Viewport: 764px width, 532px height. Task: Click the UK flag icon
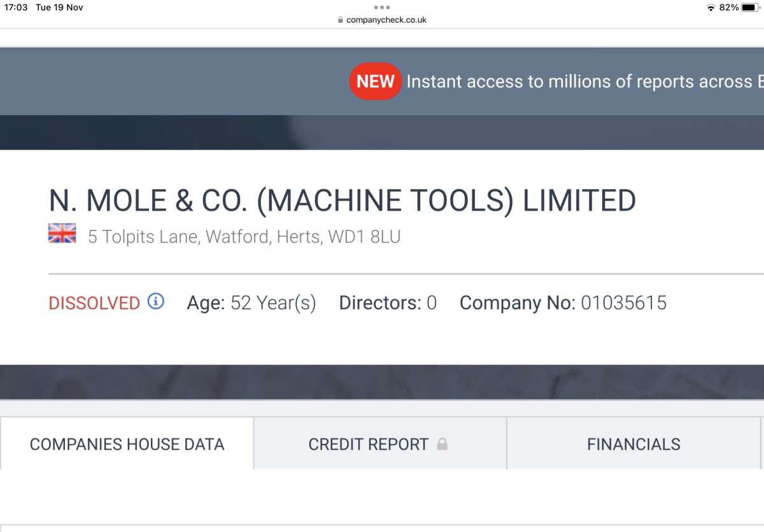click(62, 234)
